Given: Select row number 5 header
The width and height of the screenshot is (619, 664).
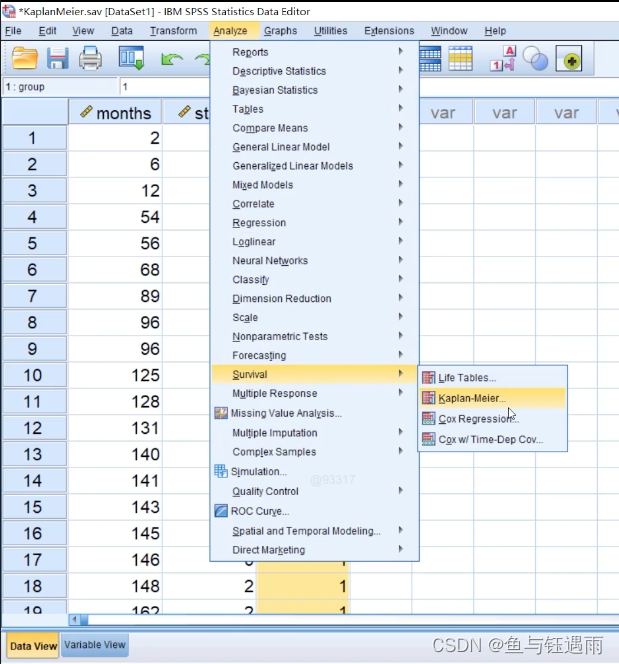Looking at the screenshot, I should coord(35,243).
